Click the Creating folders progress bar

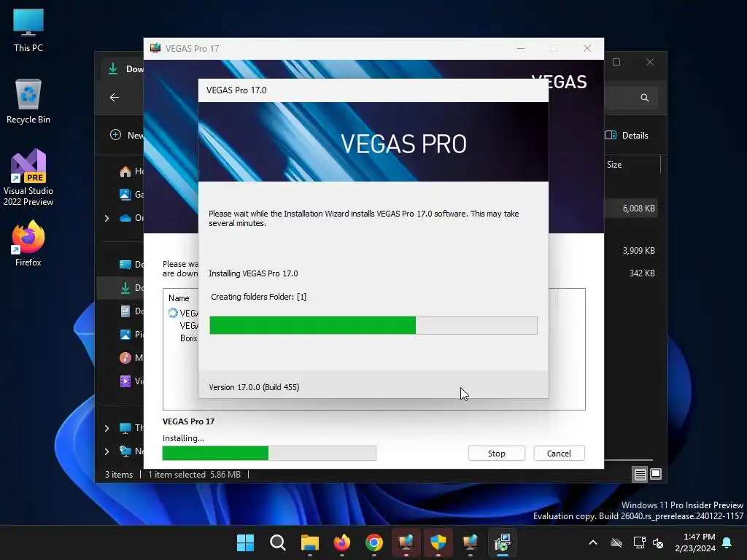tap(373, 325)
